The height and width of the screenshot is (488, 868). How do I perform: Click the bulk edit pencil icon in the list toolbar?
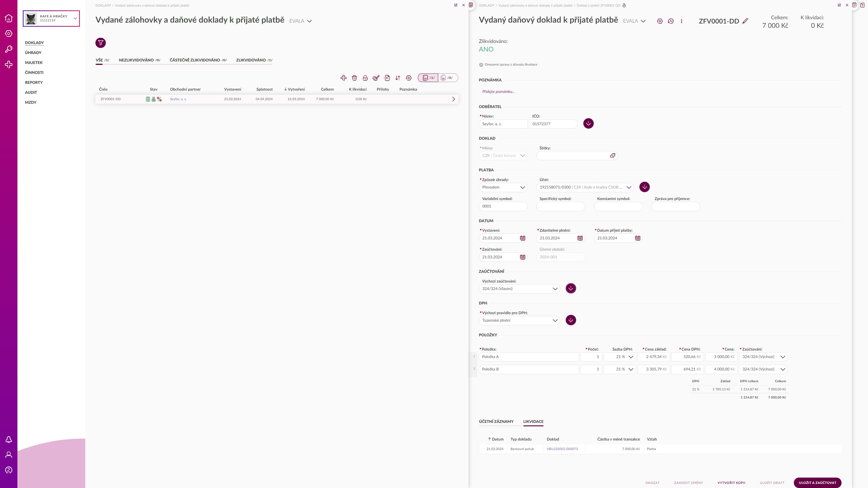pos(376,78)
